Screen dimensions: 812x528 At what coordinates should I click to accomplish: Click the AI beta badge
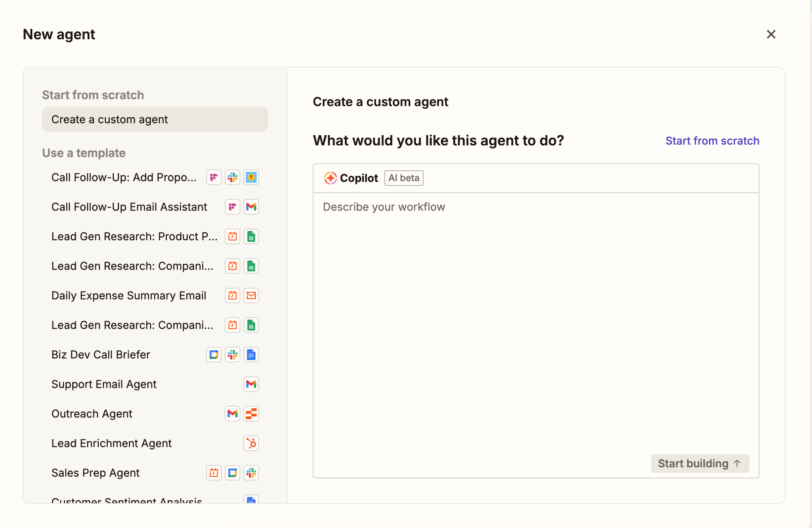(x=404, y=178)
